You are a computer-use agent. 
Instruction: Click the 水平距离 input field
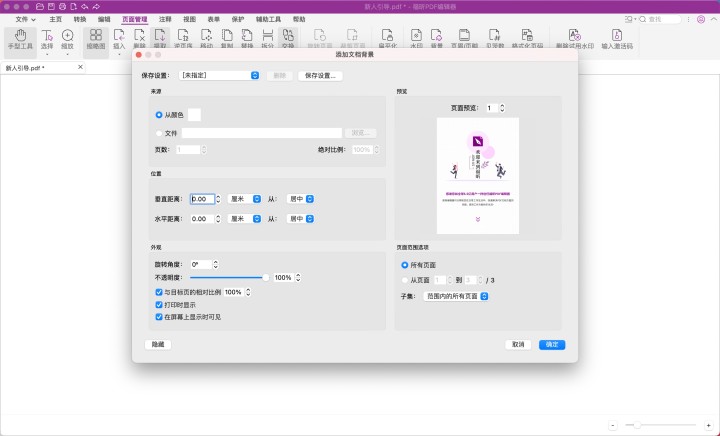(202, 218)
